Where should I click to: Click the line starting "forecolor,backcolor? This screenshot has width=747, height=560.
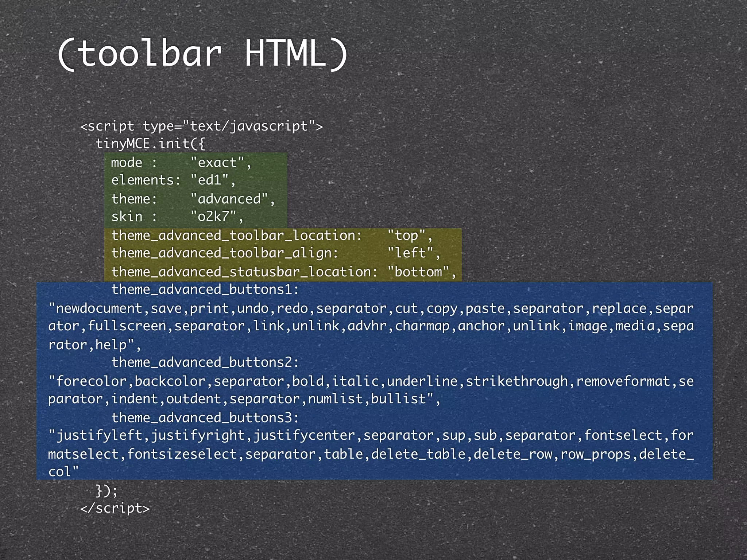click(371, 381)
